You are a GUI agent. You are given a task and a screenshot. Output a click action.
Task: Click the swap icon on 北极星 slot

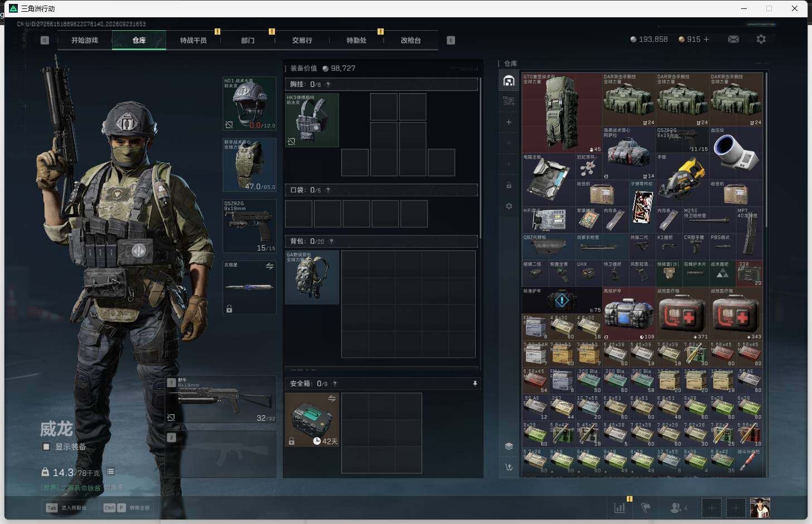coord(269,266)
